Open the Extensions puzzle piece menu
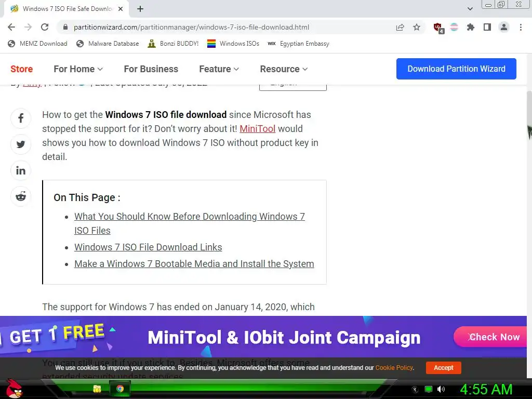 [471, 27]
